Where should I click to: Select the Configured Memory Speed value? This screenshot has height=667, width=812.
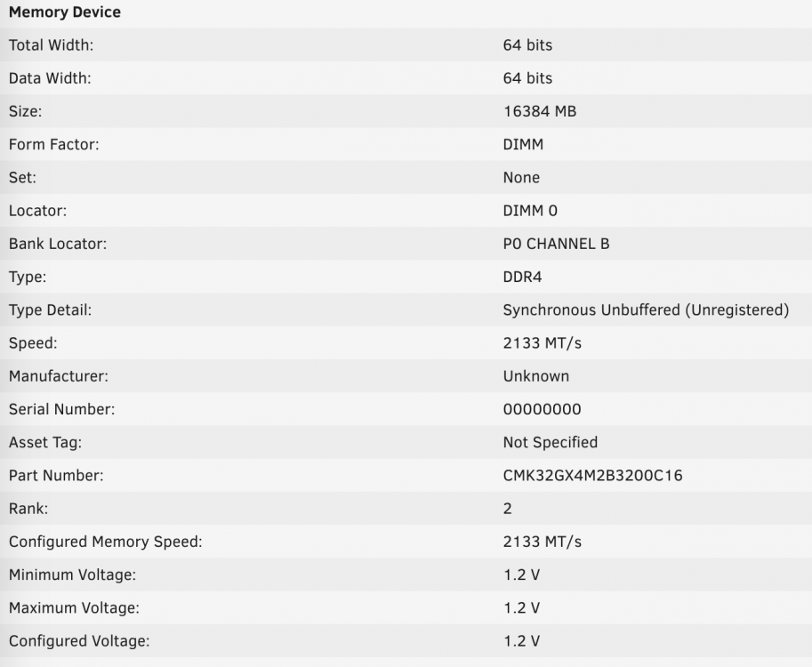pos(543,542)
